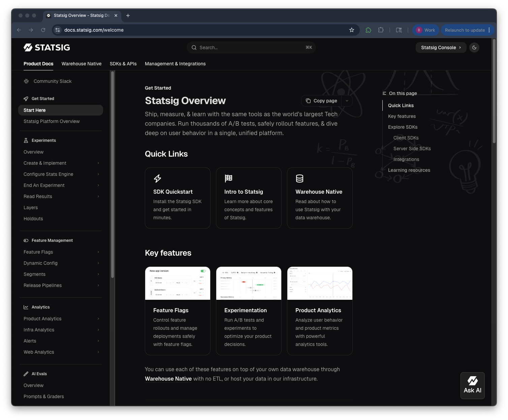Viewport: 508px width, 420px height.
Task: Open the Work profile button
Action: point(426,30)
